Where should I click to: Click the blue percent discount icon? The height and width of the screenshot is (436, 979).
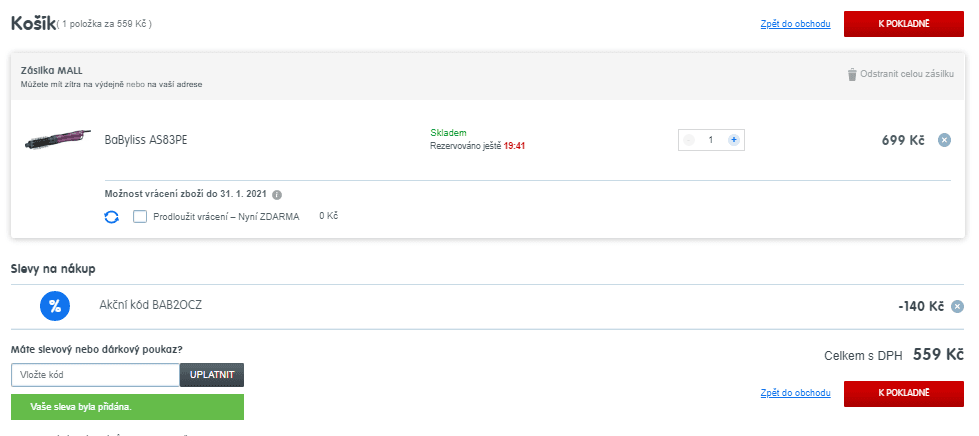point(54,306)
